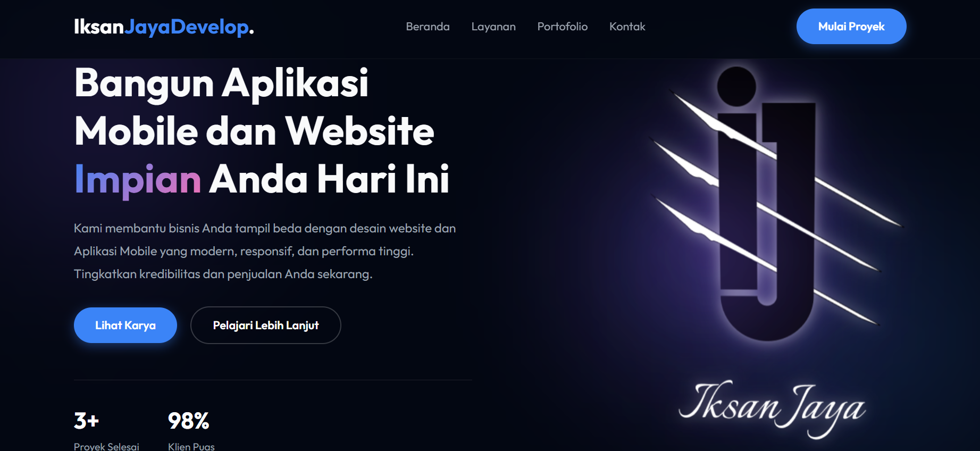
Task: Click the Bangun Aplikasi headline text
Action: tap(221, 83)
